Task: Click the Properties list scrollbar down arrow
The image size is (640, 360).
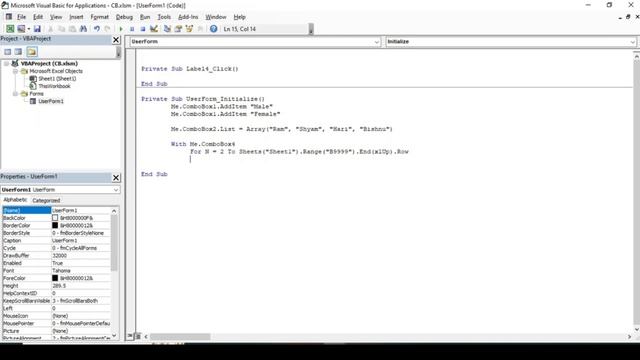Action: coord(114,336)
